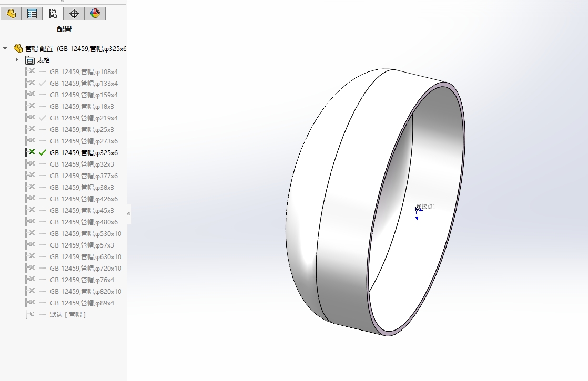
Task: Expand the 表格 folder
Action: coord(17,60)
